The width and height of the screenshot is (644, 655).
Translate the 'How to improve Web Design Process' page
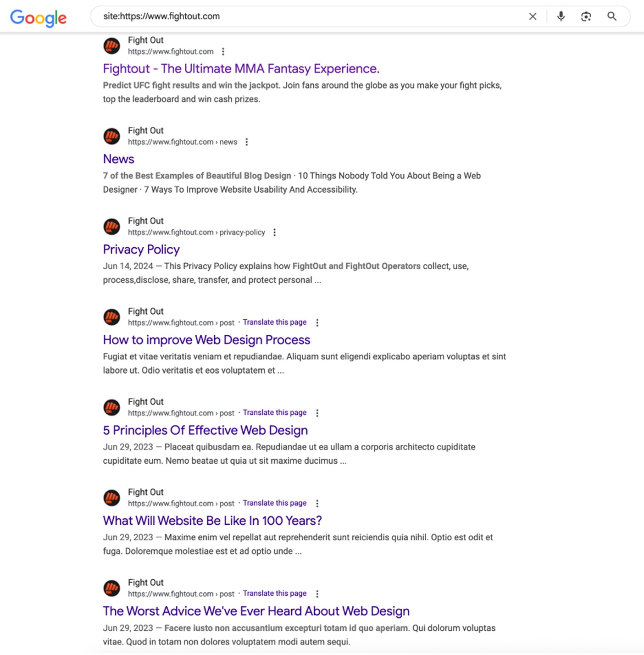(x=275, y=322)
